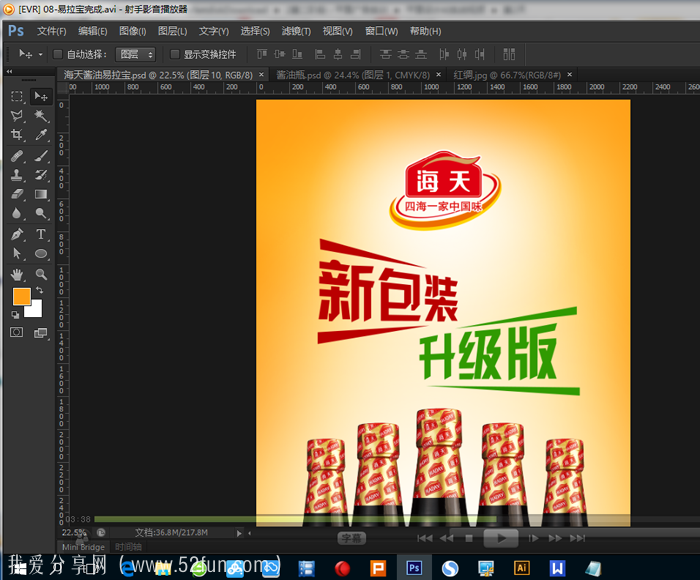Select the Brush tool
The width and height of the screenshot is (700, 580).
pyautogui.click(x=41, y=156)
